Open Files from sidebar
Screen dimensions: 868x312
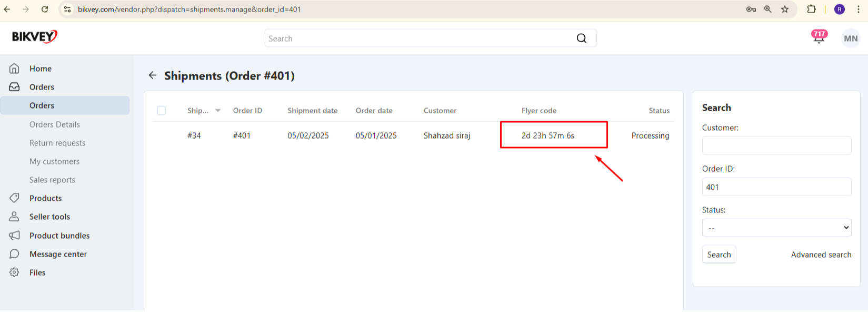tap(37, 272)
